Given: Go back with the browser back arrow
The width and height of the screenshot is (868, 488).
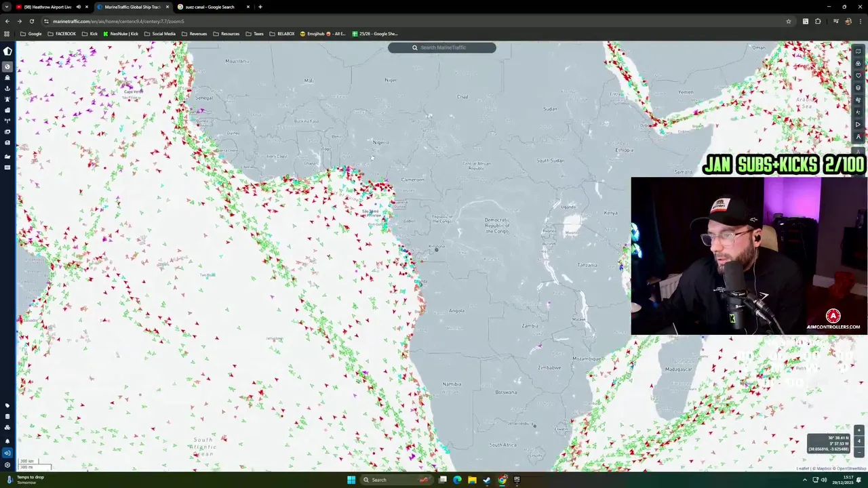Looking at the screenshot, I should tap(7, 21).
